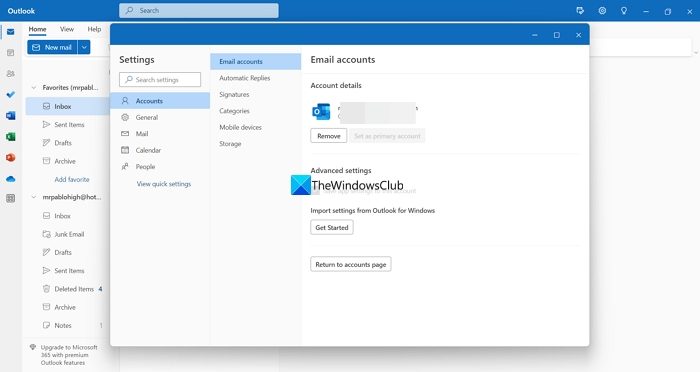
Task: Switch to the Help tab
Action: [x=94, y=29]
